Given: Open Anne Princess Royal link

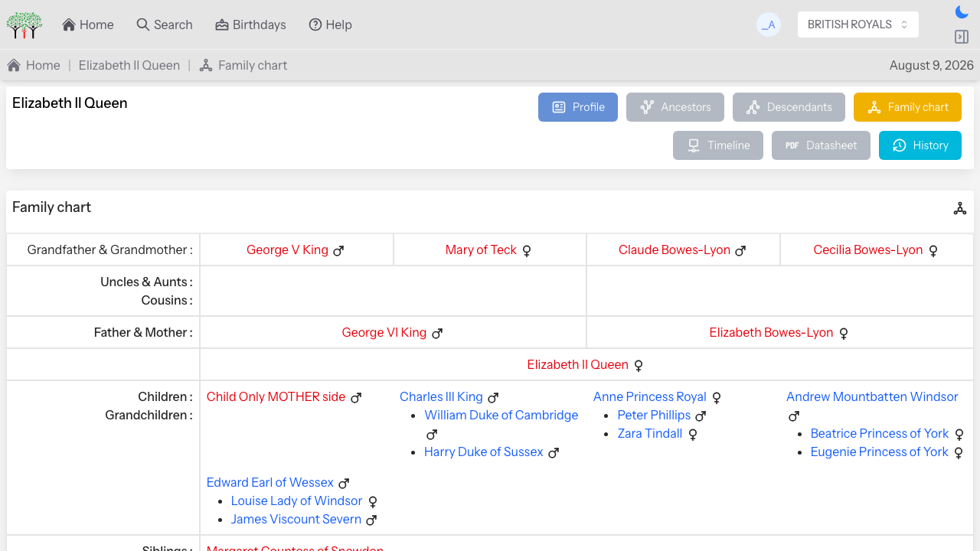Looking at the screenshot, I should pyautogui.click(x=650, y=396).
